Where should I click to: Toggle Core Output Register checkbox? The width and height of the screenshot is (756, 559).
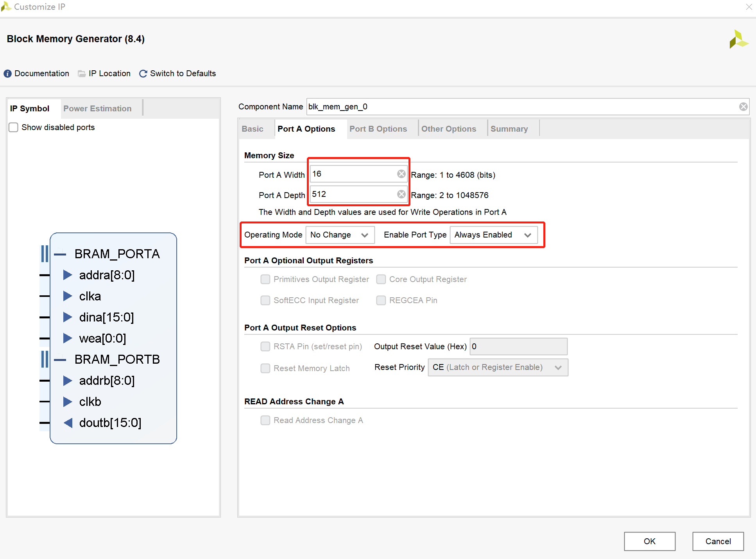(381, 279)
